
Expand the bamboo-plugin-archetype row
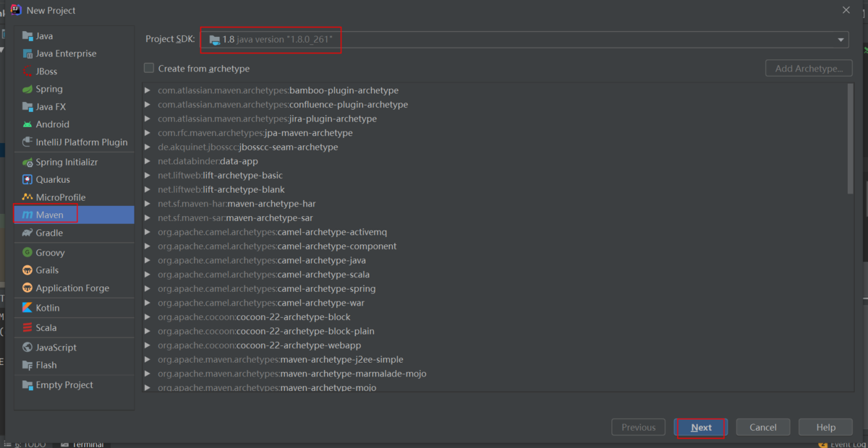148,90
